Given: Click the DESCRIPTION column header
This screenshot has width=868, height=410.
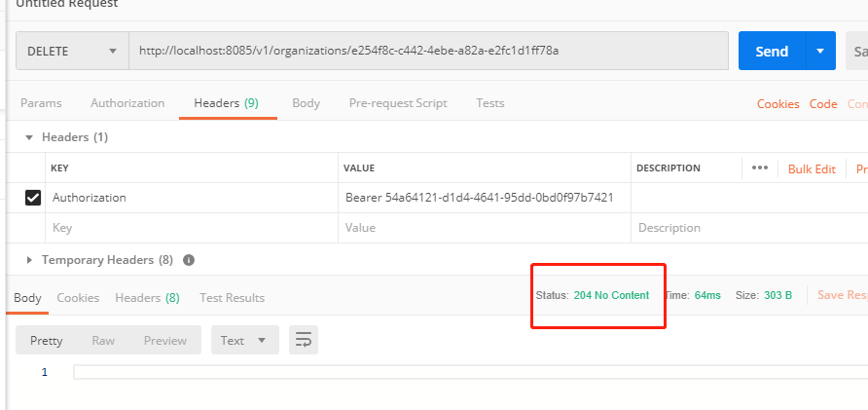Looking at the screenshot, I should (x=669, y=168).
